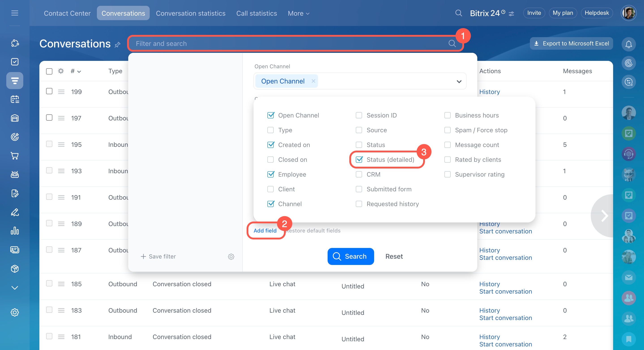Click Export to Microsoft Excel button
Image resolution: width=644 pixels, height=350 pixels.
pos(571,43)
